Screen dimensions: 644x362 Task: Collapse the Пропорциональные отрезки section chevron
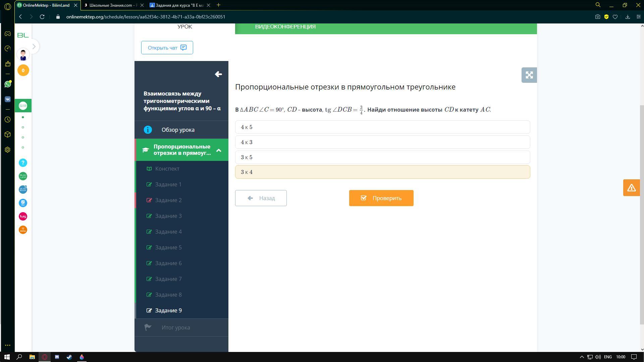219,150
